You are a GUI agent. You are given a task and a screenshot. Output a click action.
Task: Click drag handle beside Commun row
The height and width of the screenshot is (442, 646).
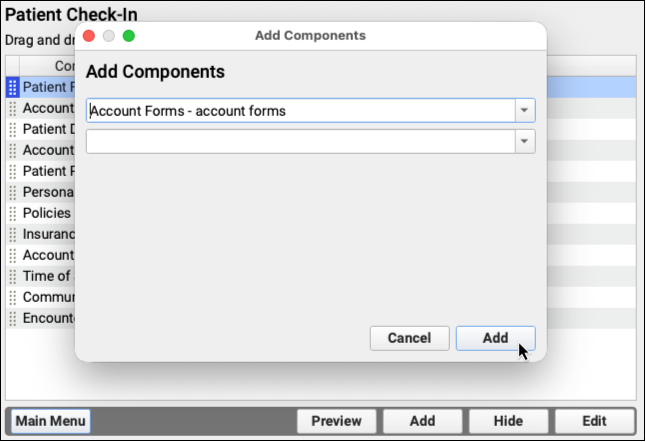tap(13, 297)
